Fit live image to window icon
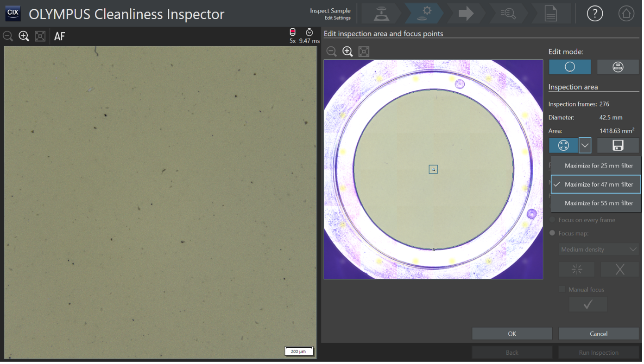Viewport: 644px width, 364px height. tap(40, 36)
